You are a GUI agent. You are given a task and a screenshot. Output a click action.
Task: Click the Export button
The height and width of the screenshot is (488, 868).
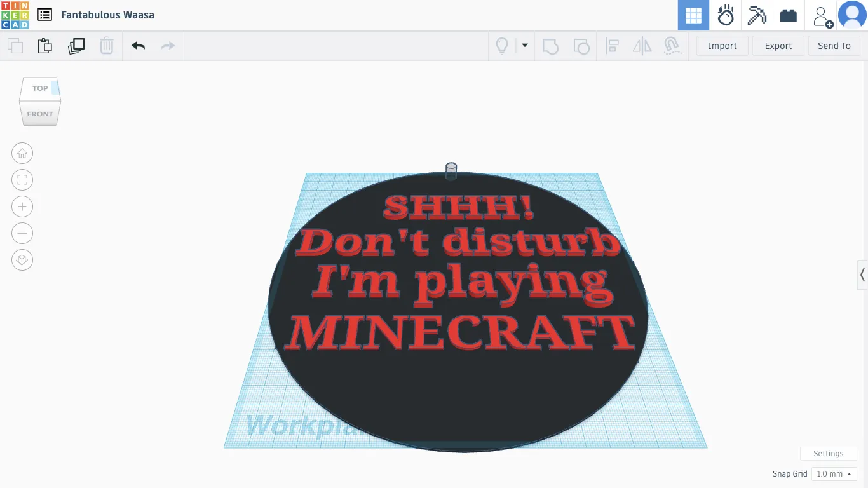(x=778, y=46)
